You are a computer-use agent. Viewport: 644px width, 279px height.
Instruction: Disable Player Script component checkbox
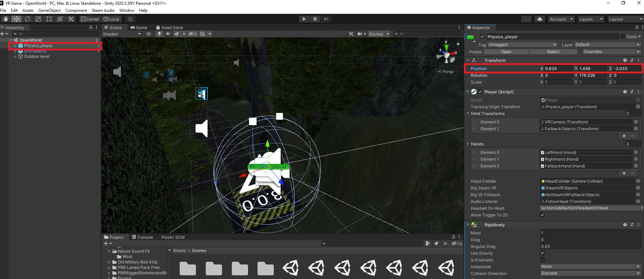pyautogui.click(x=480, y=92)
